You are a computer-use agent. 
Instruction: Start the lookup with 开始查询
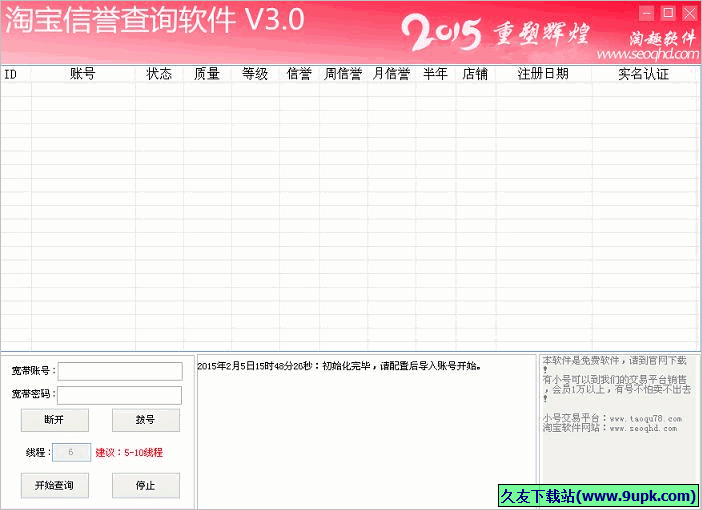(55, 485)
